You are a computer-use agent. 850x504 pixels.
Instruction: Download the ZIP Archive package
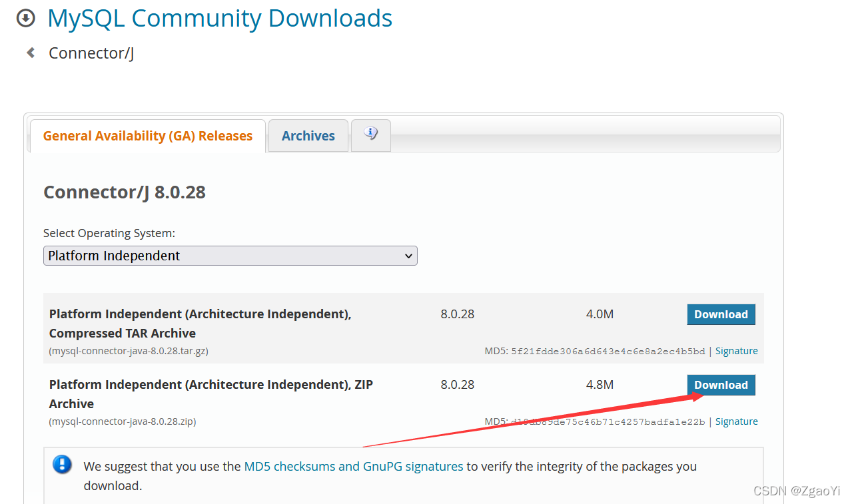tap(721, 385)
